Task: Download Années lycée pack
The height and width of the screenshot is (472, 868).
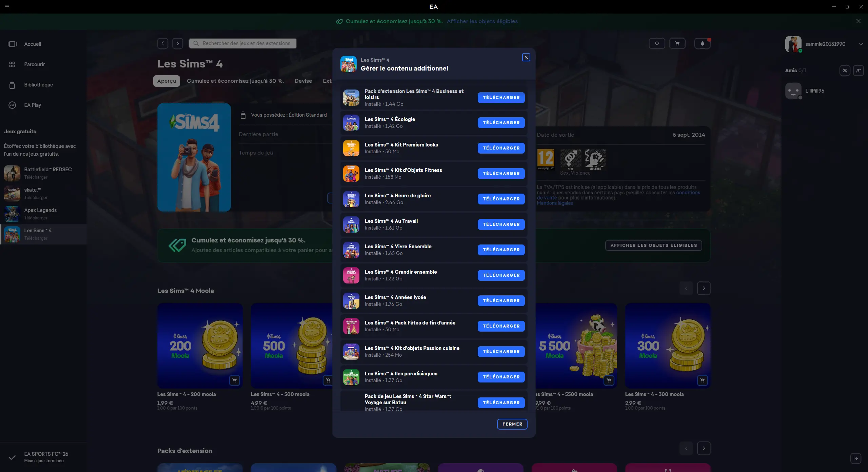Action: pyautogui.click(x=501, y=301)
